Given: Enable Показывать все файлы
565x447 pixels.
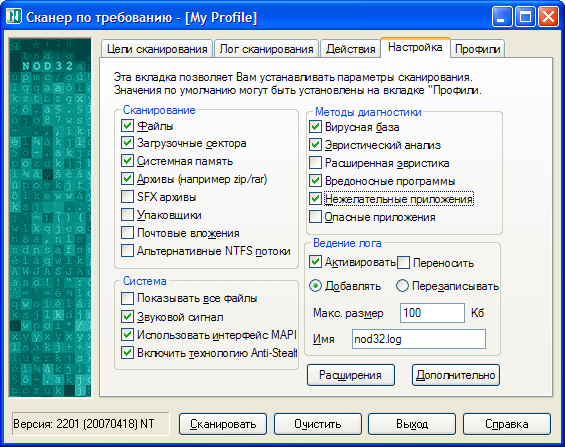Looking at the screenshot, I should pyautogui.click(x=127, y=298).
